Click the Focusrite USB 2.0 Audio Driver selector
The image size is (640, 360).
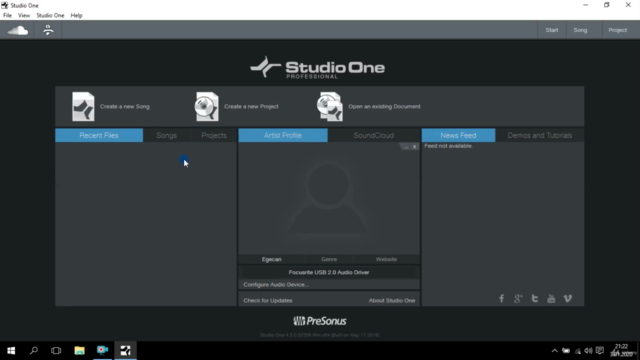coord(329,272)
